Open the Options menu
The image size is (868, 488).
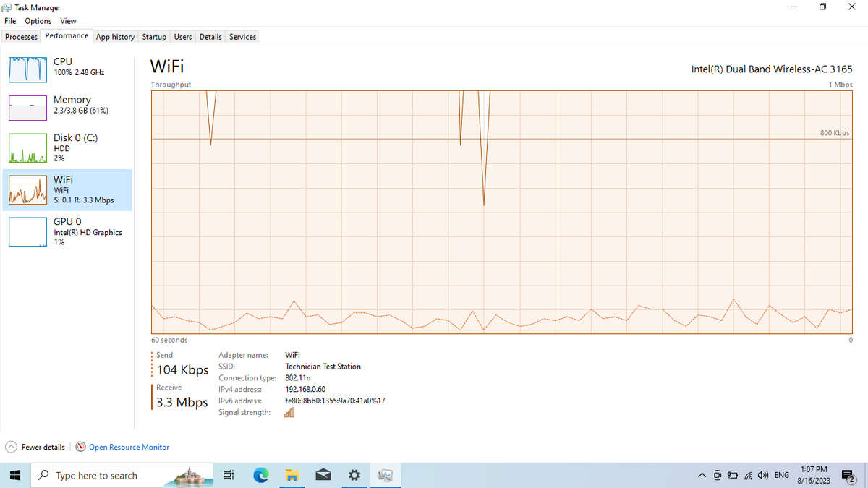(38, 21)
